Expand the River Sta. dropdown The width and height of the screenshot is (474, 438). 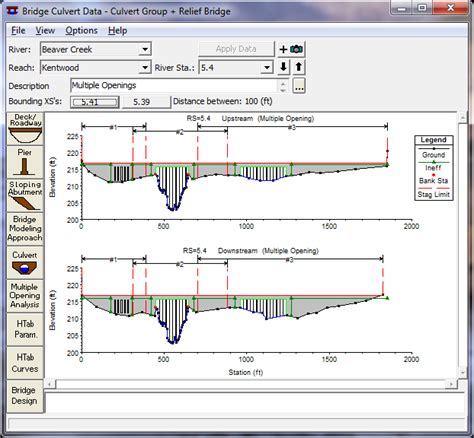click(267, 68)
